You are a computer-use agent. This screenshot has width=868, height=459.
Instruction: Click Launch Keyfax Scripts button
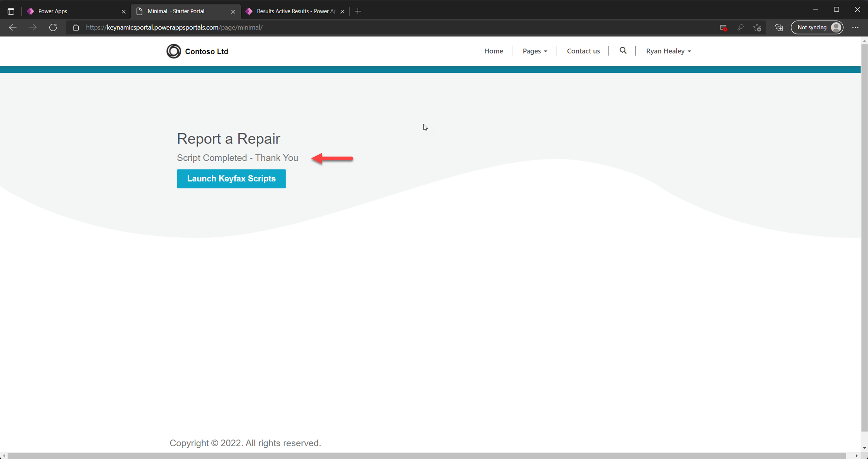point(231,179)
